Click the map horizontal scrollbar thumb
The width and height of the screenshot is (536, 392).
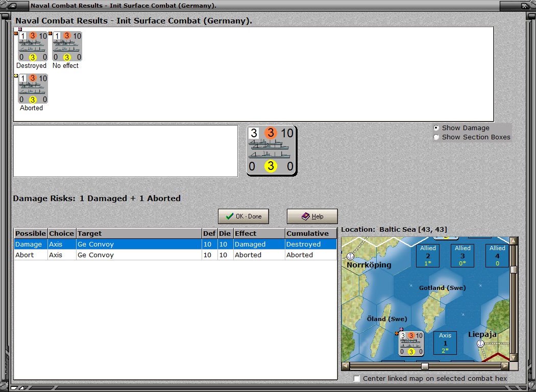pos(425,366)
